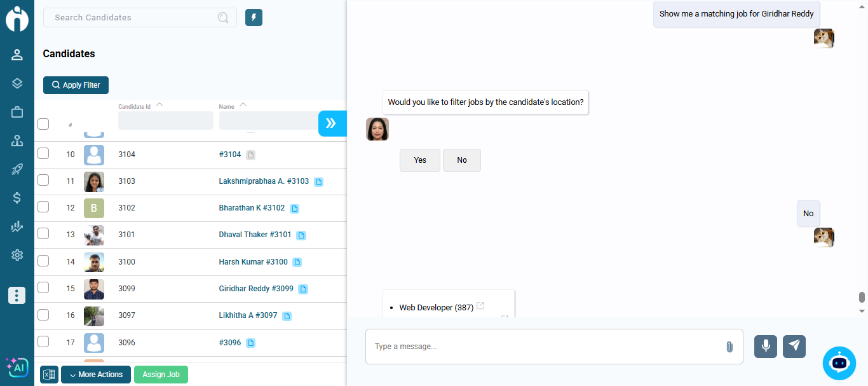The image size is (868, 386).
Task: Select checkbox for Bharathan K row
Action: pyautogui.click(x=43, y=207)
